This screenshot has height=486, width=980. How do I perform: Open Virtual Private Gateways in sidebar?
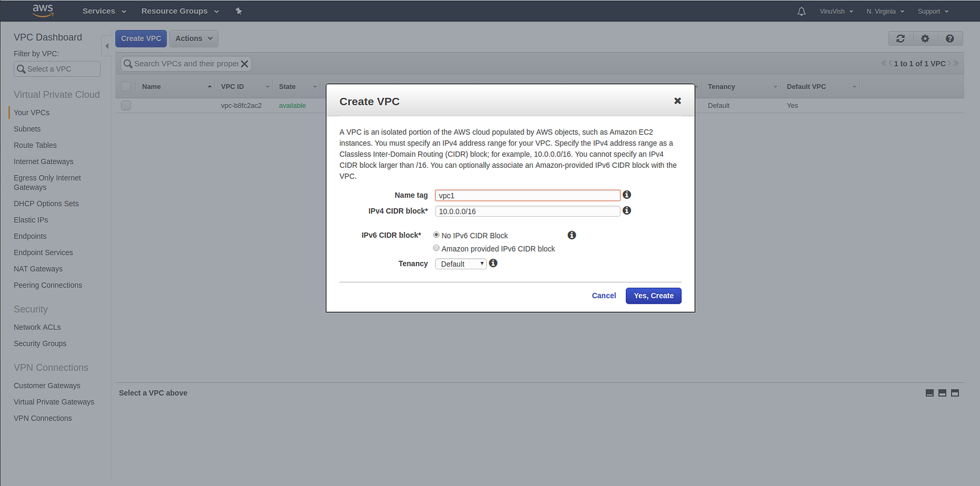[x=54, y=402]
